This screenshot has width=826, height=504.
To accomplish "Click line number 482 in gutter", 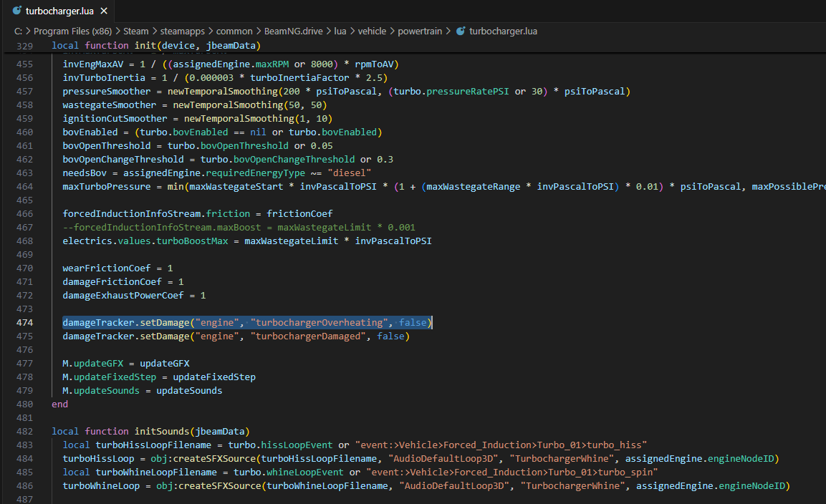I will point(24,431).
